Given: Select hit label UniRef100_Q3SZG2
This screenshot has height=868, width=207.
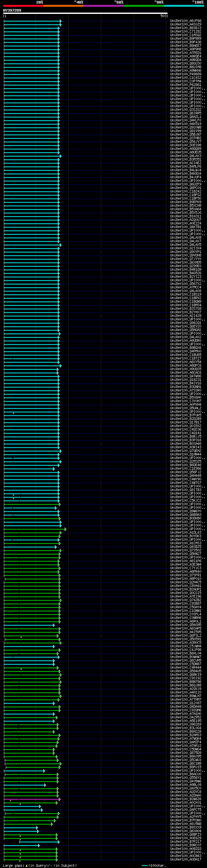Looking at the screenshot, I should (186, 110).
